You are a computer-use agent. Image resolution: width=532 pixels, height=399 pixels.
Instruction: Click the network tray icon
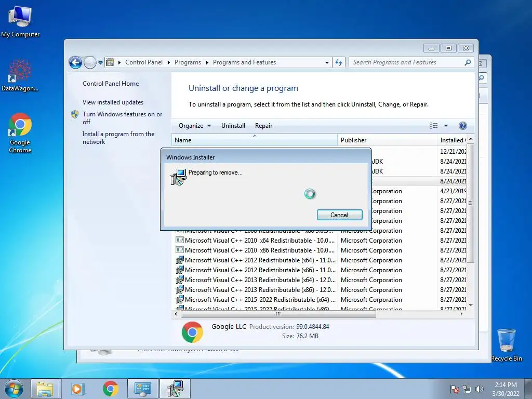[467, 389]
